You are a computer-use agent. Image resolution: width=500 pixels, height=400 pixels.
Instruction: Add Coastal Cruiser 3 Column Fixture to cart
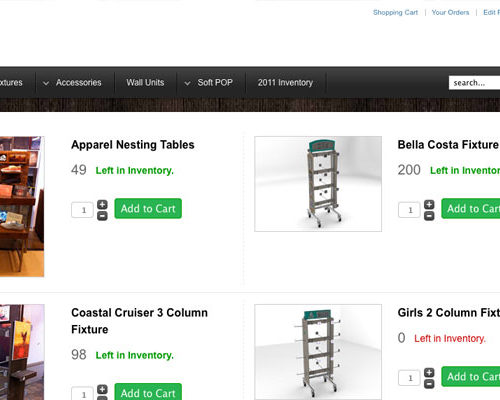tap(148, 392)
